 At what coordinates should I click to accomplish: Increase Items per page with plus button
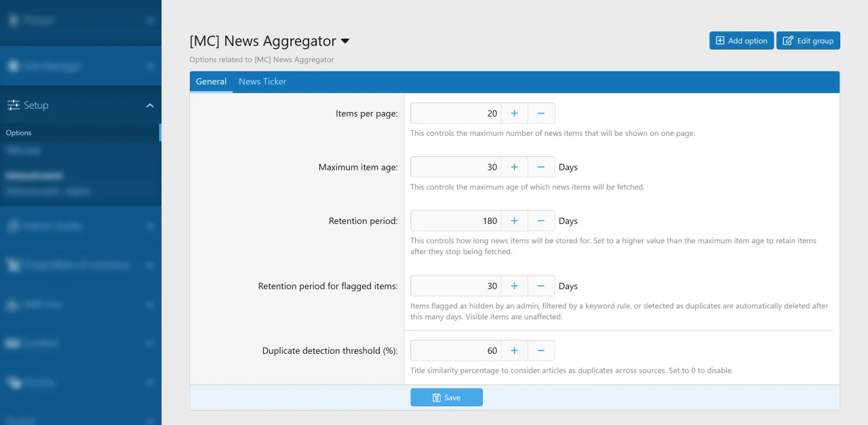(514, 113)
